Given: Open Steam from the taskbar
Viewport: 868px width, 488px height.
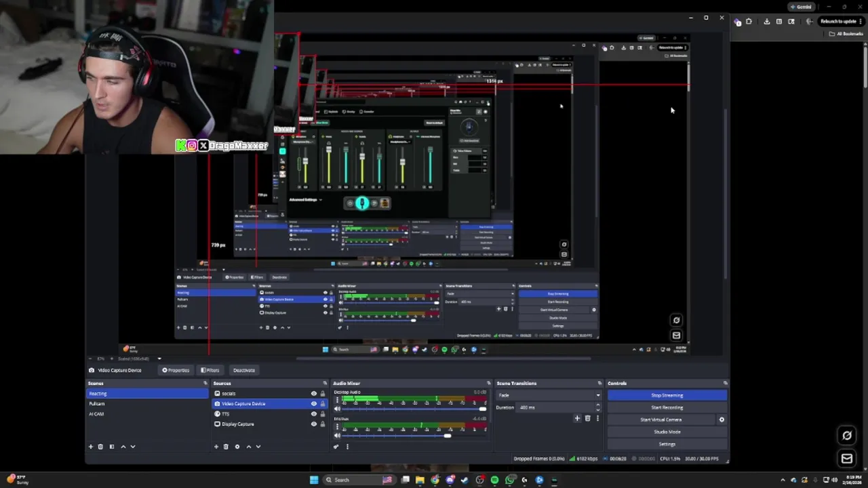Looking at the screenshot, I should (x=465, y=480).
